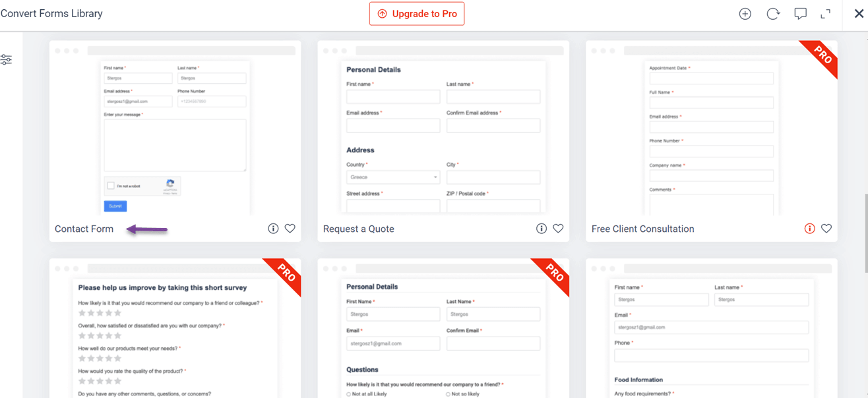Close the Convert Forms Library
Image resolution: width=868 pixels, height=398 pixels.
[x=859, y=13]
